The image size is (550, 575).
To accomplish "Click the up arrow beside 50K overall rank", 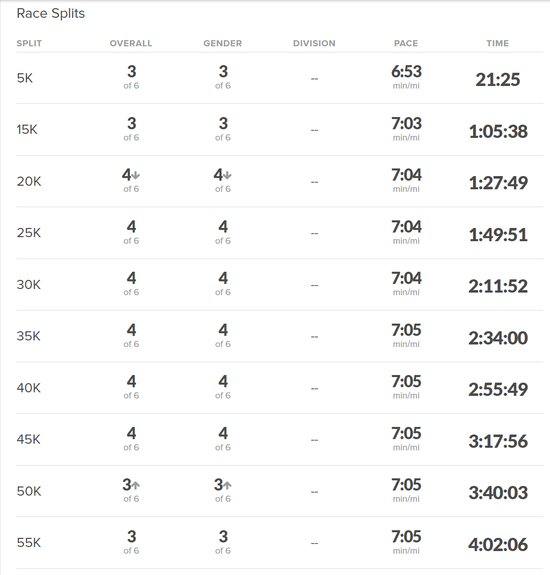I will pyautogui.click(x=136, y=486).
